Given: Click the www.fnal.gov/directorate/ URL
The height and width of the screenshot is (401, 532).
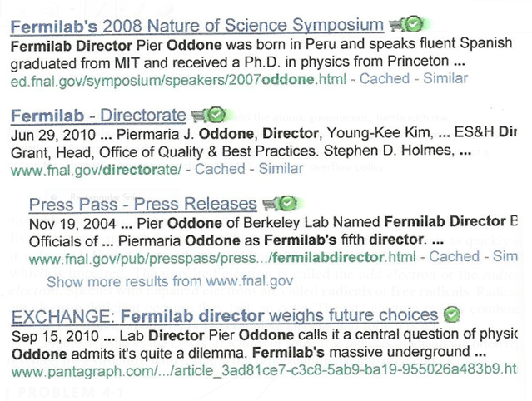Looking at the screenshot, I should (96, 169).
